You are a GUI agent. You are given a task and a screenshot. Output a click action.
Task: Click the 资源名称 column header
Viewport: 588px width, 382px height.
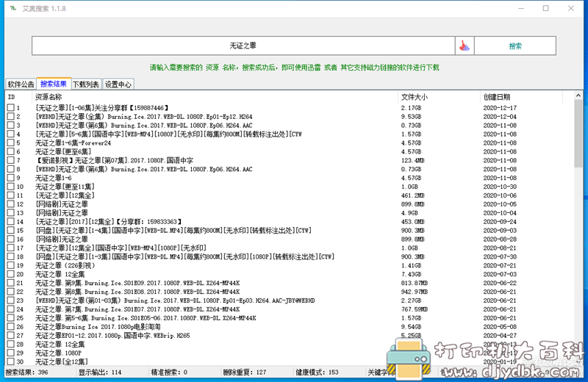click(x=215, y=97)
